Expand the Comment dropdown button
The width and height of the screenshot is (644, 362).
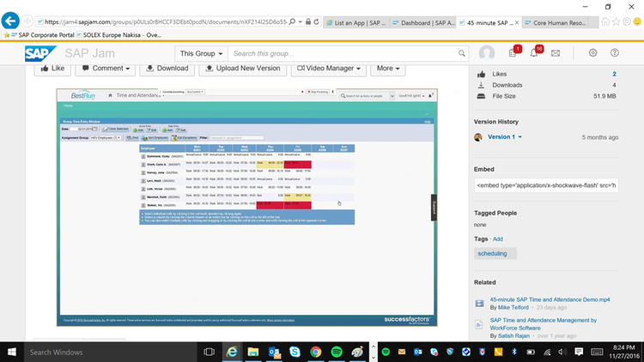[105, 68]
